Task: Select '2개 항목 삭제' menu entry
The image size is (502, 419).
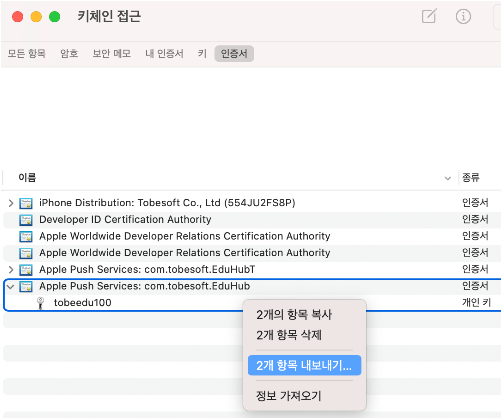Action: 289,335
